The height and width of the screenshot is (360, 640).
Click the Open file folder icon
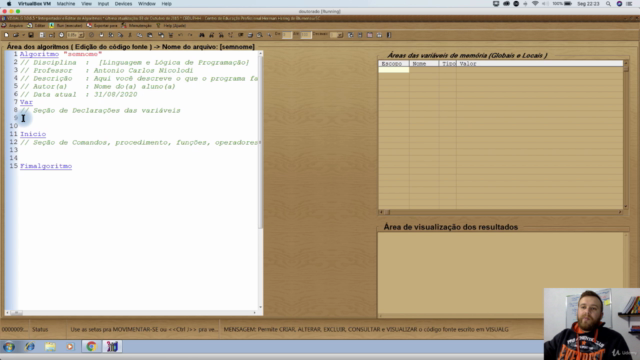coord(16,35)
